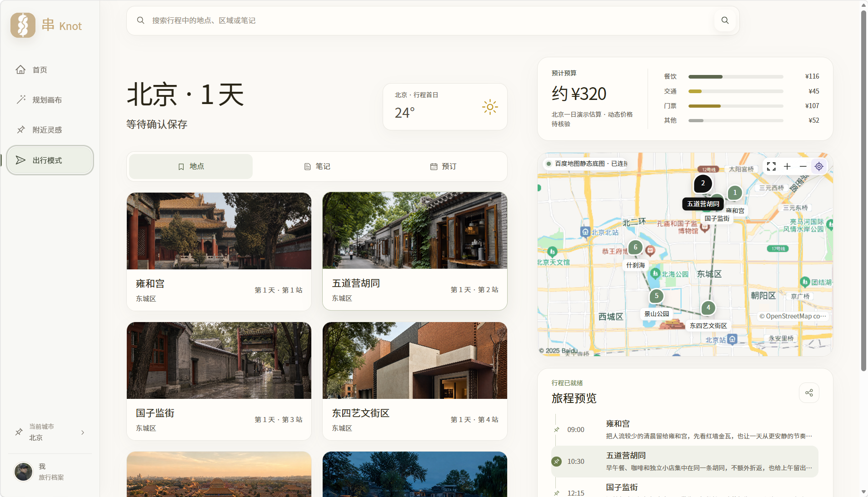Select map pin number 1
868x497 pixels.
tap(735, 193)
